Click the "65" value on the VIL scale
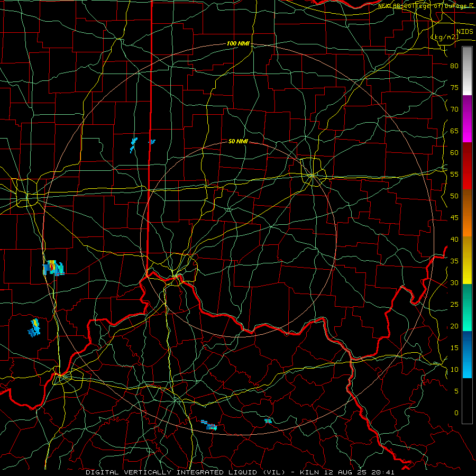The image size is (476, 476). pos(454,131)
